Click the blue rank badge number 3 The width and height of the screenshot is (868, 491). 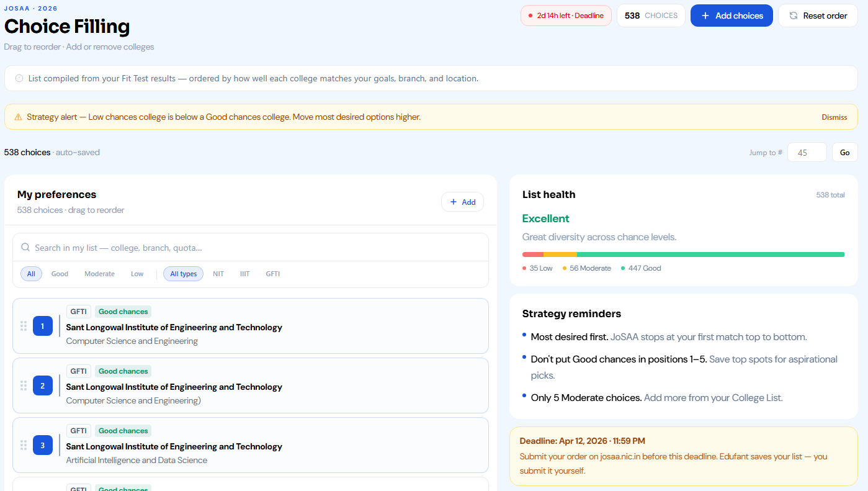pyautogui.click(x=43, y=445)
